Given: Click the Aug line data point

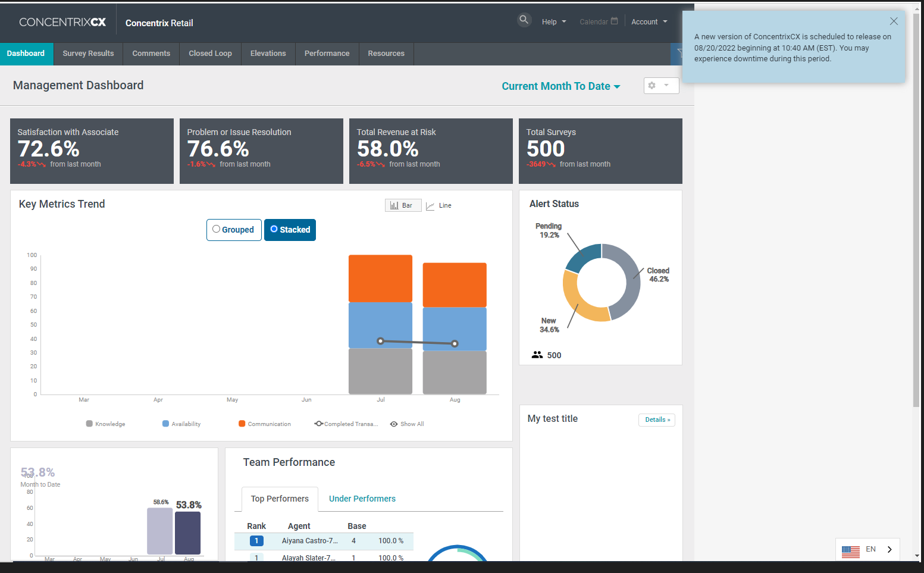Looking at the screenshot, I should pos(455,343).
